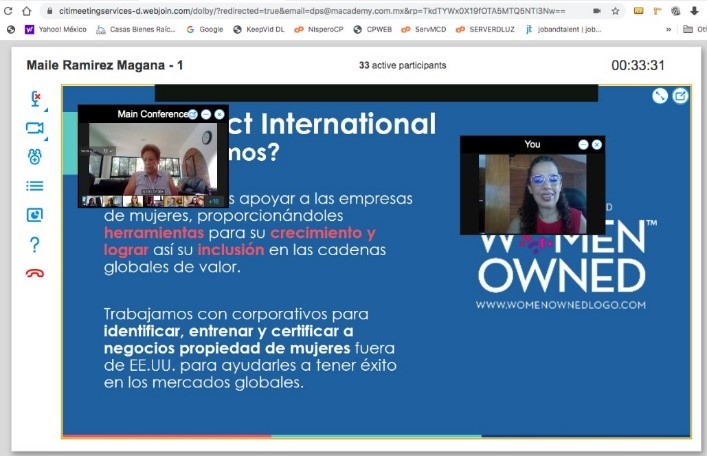
Task: Open the jobandtalent bookmark
Action: 565,29
